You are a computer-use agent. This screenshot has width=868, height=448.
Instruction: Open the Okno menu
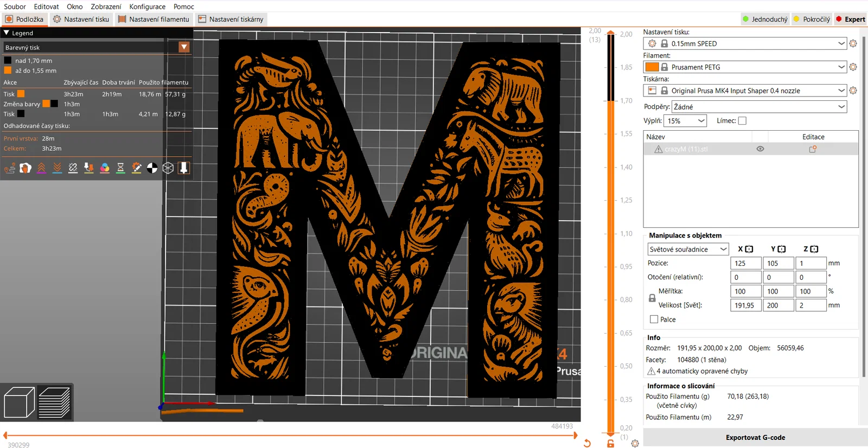75,7
